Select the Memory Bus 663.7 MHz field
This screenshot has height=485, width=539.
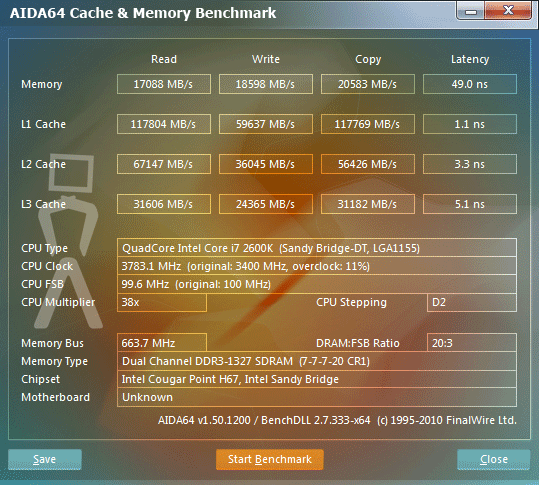162,343
